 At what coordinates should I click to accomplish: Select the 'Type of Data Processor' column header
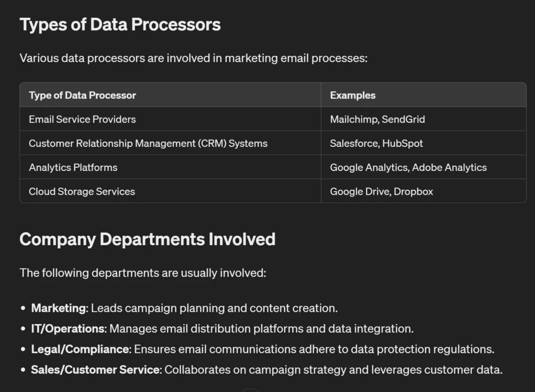[83, 95]
